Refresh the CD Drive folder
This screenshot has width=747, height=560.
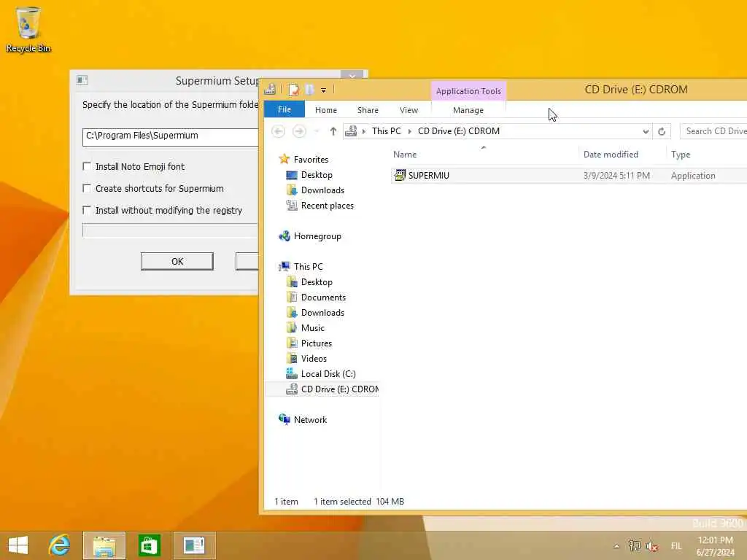click(662, 131)
